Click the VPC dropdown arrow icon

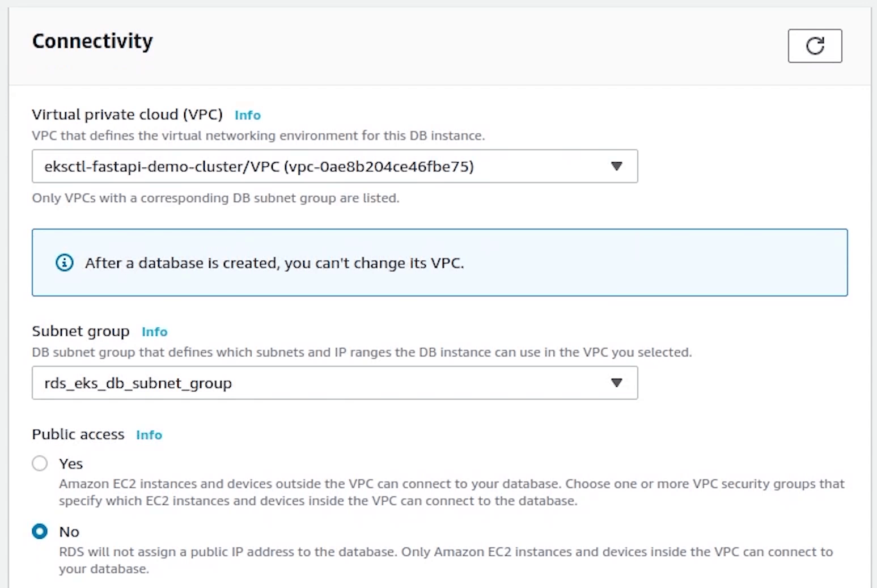pyautogui.click(x=617, y=166)
